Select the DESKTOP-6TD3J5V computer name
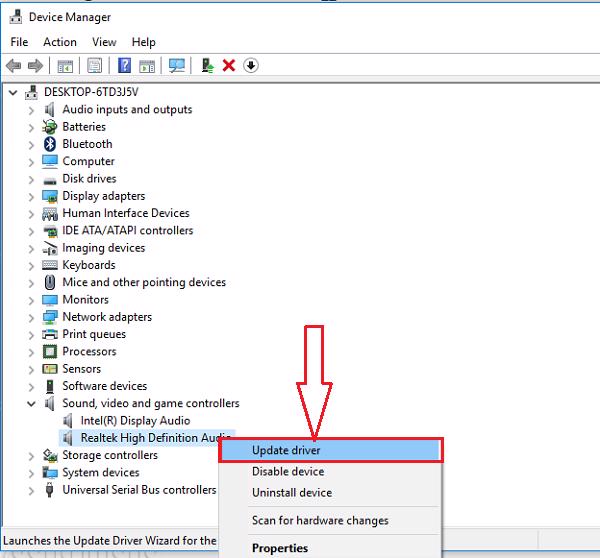This screenshot has width=600, height=558. point(91,92)
